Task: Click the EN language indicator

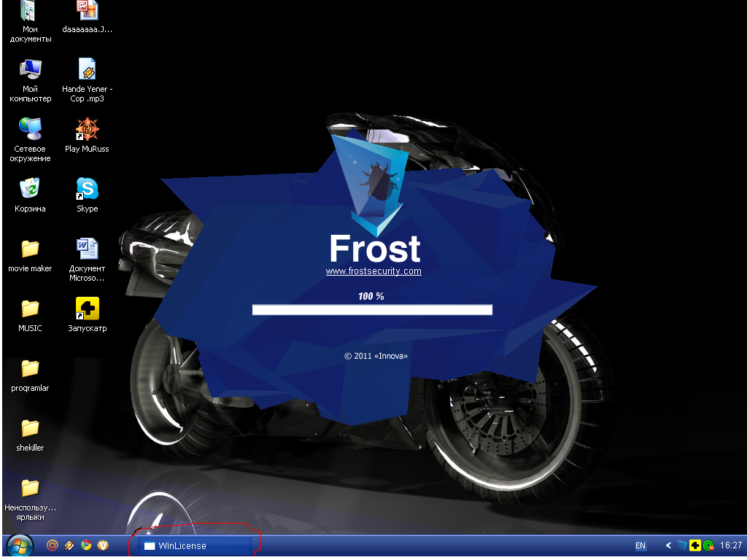Action: point(640,545)
